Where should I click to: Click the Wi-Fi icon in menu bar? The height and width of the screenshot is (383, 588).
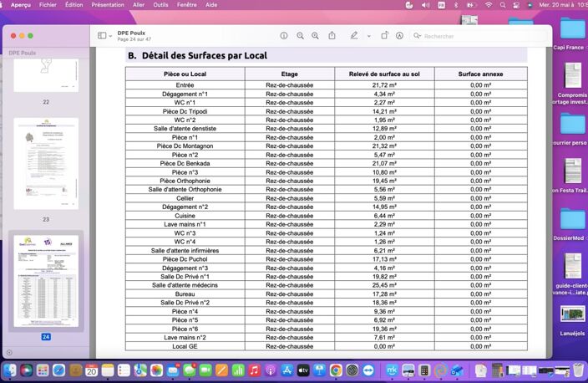[489, 5]
